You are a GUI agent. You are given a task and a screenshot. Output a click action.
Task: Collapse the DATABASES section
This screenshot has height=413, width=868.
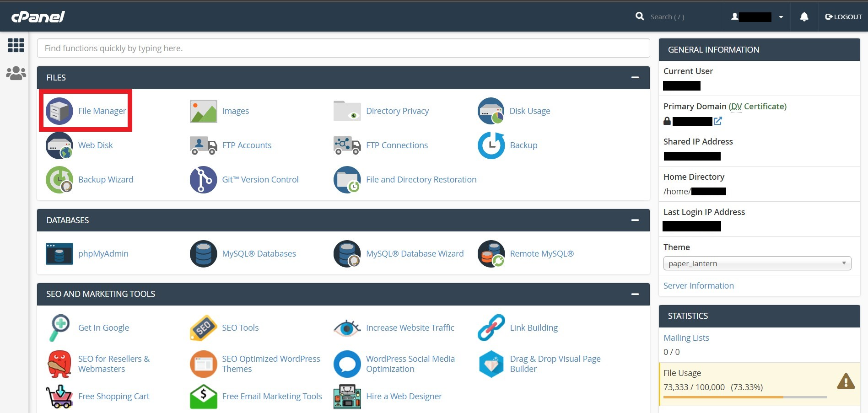[635, 220]
